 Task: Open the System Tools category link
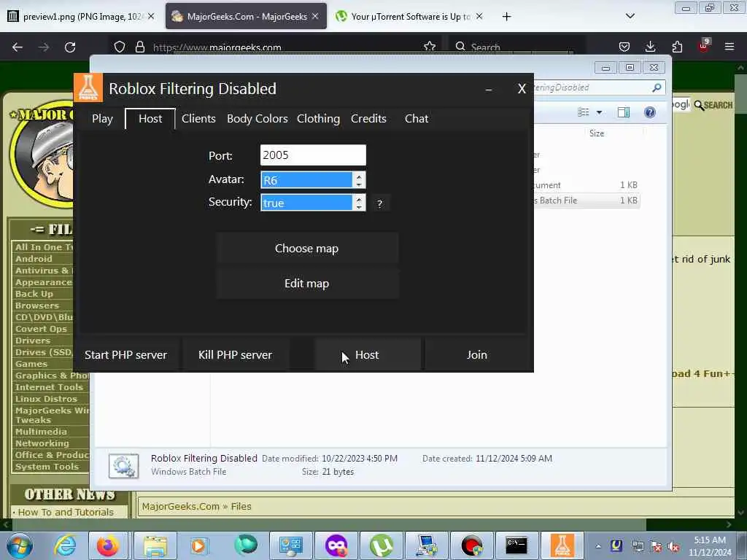coord(47,467)
